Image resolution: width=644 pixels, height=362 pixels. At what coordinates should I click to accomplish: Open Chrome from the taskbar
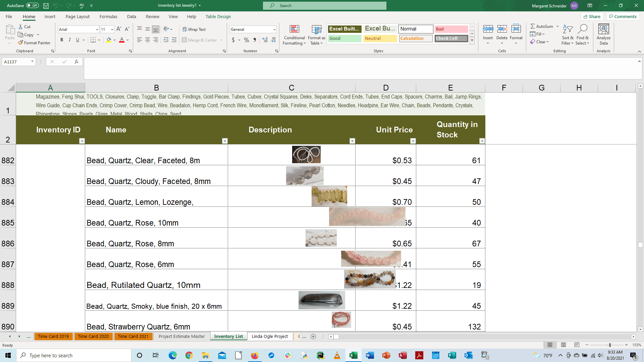point(189,355)
